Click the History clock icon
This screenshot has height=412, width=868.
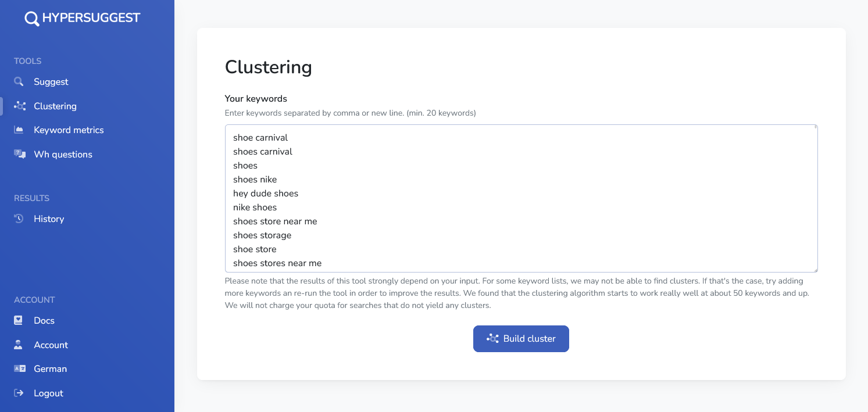click(x=19, y=219)
